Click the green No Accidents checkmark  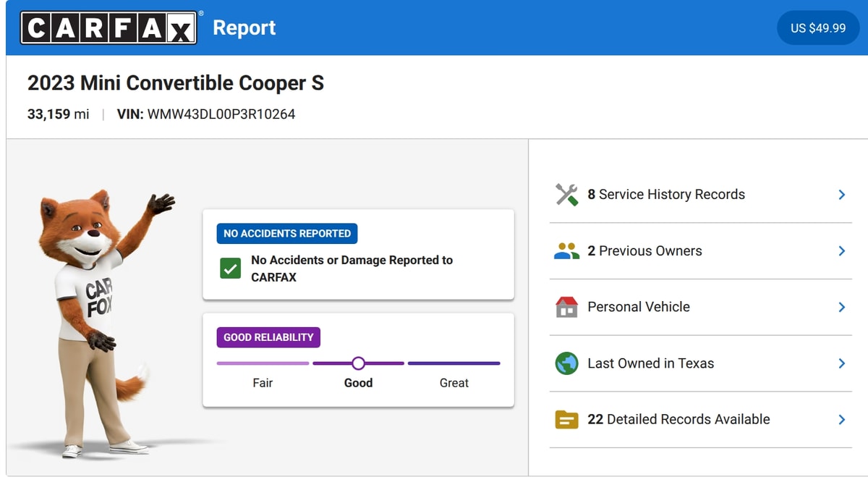231,269
